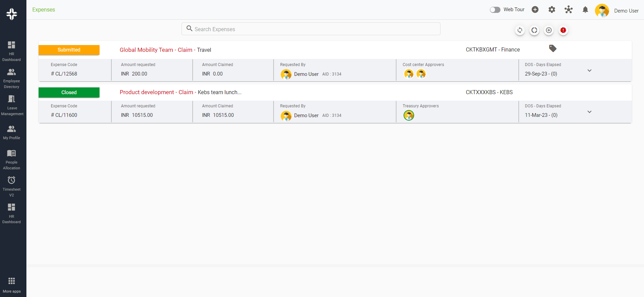Viewport: 644px width, 297px height.
Task: Click the outlined plus circle button
Action: point(549,30)
